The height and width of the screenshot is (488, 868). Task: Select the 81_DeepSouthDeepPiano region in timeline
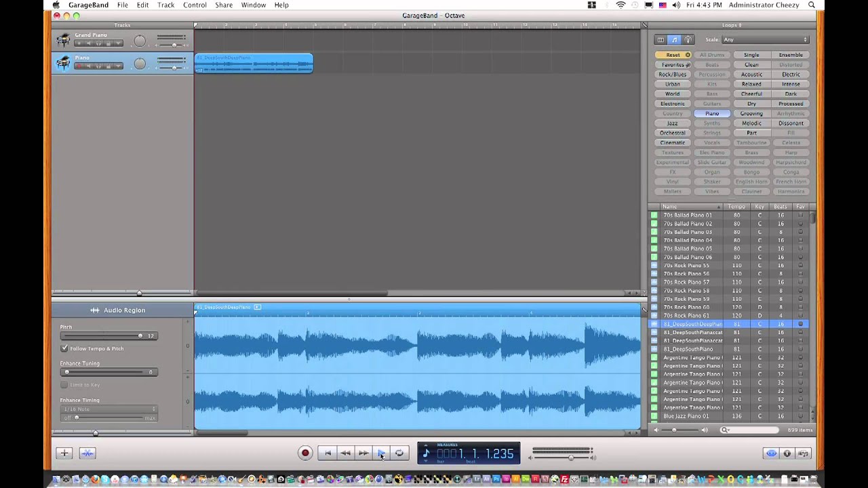(x=254, y=63)
